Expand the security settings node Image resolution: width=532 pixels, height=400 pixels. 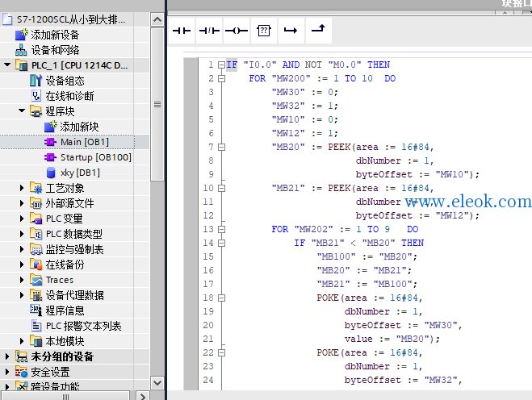7,372
